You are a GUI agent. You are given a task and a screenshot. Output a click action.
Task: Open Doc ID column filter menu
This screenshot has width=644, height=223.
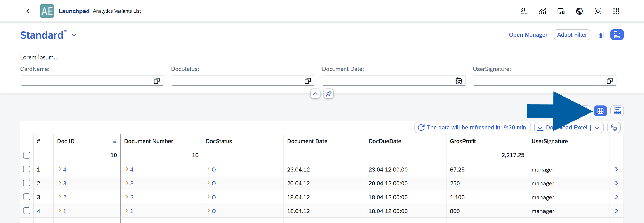114,141
